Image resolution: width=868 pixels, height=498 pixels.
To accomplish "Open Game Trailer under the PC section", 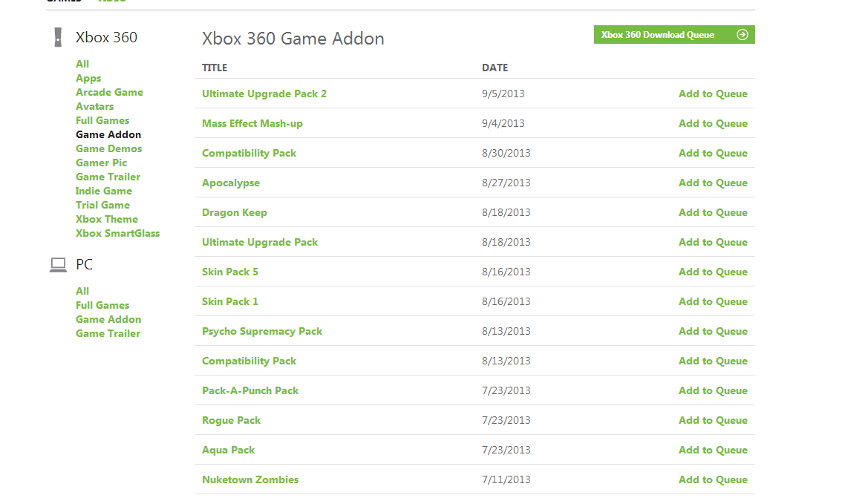I will 108,333.
